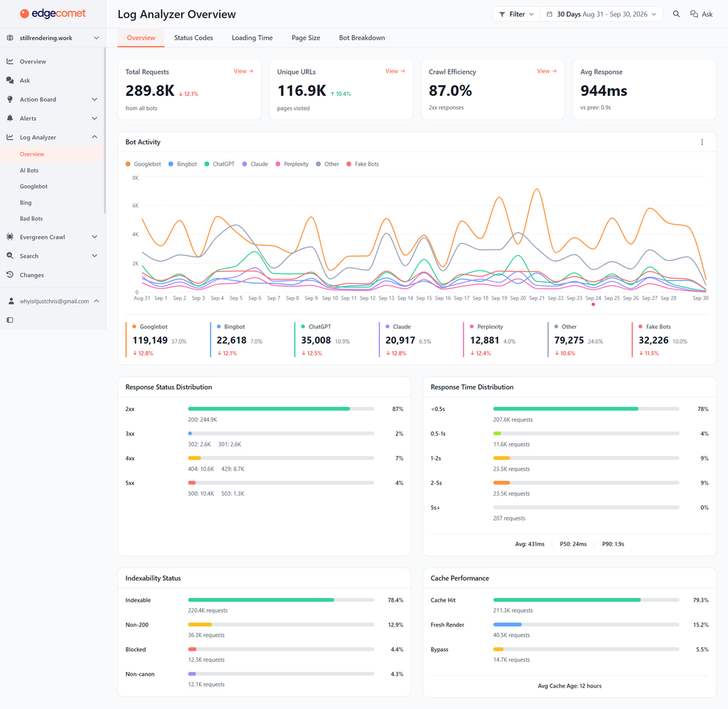The image size is (728, 709).
Task: Open Bot Activity three-dot menu
Action: (x=702, y=142)
